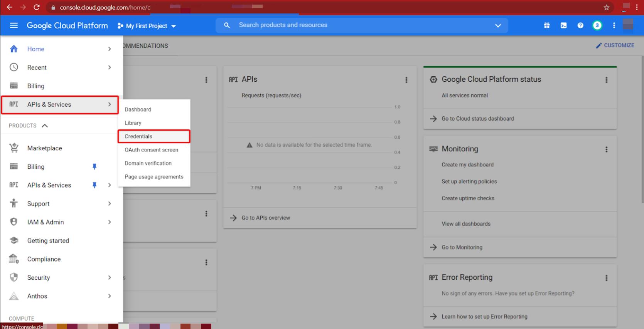Expand search bar dropdown arrow
The width and height of the screenshot is (644, 329).
[x=498, y=25]
